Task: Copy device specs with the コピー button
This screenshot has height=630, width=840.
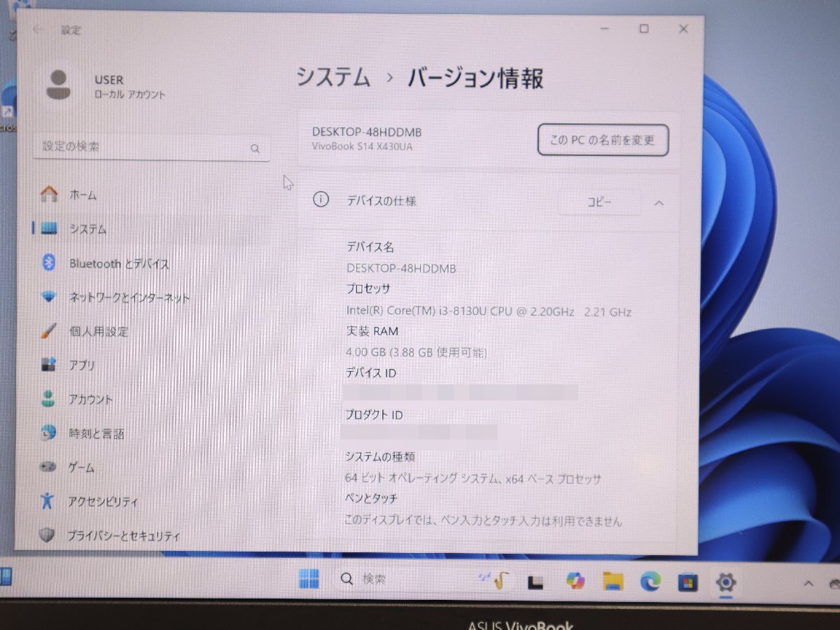Action: (600, 202)
